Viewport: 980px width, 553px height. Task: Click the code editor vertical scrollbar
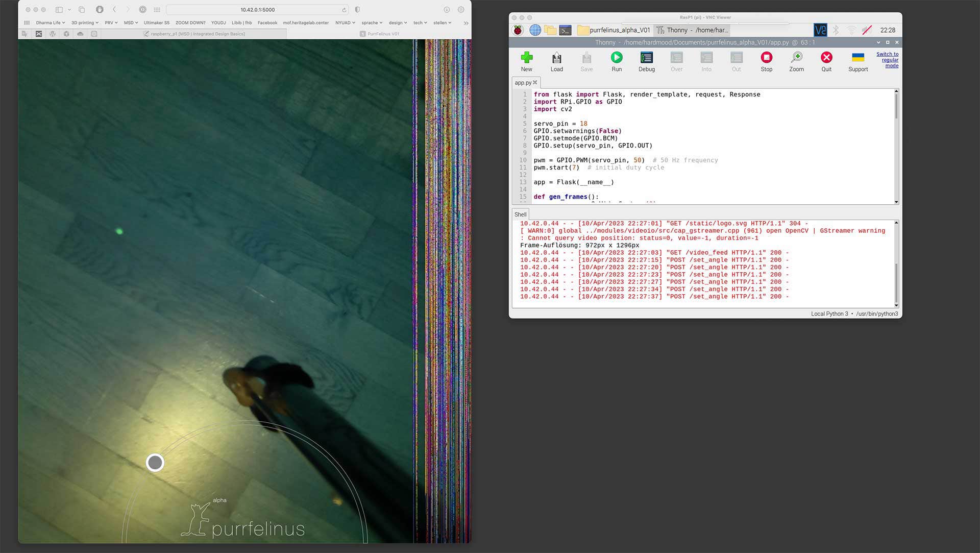coord(896,147)
